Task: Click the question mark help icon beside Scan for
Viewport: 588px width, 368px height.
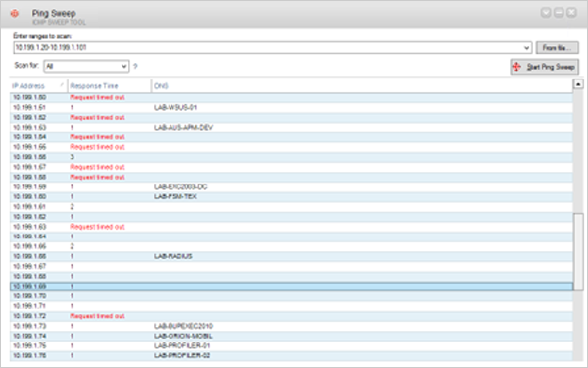Action: coord(135,66)
